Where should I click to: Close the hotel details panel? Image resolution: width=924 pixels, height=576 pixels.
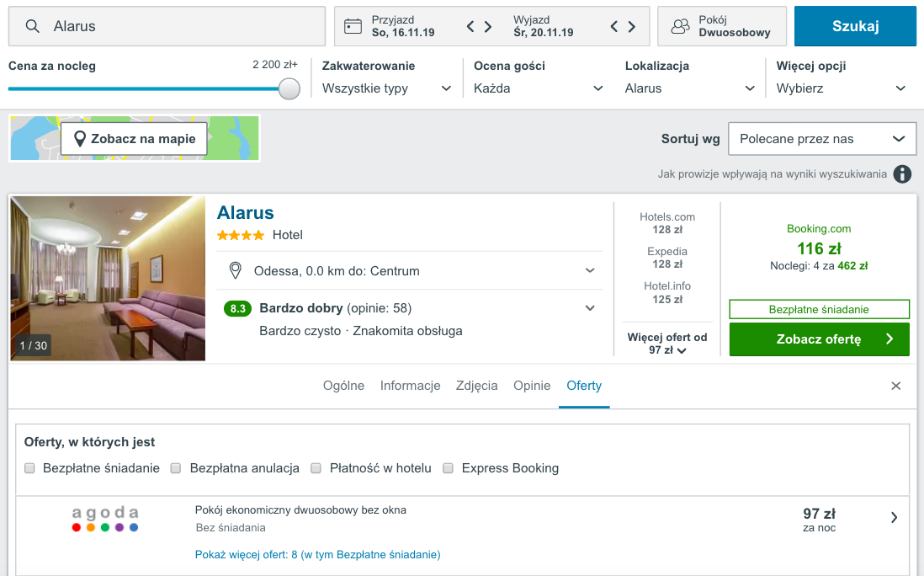tap(895, 386)
